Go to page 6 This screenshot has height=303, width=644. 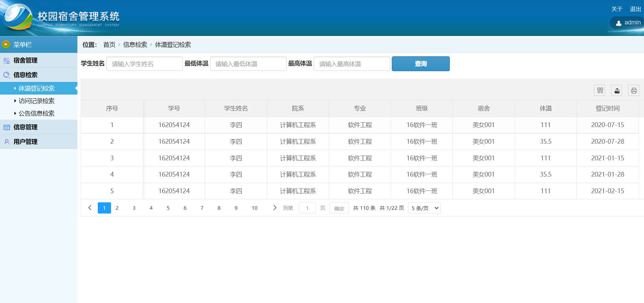point(185,208)
